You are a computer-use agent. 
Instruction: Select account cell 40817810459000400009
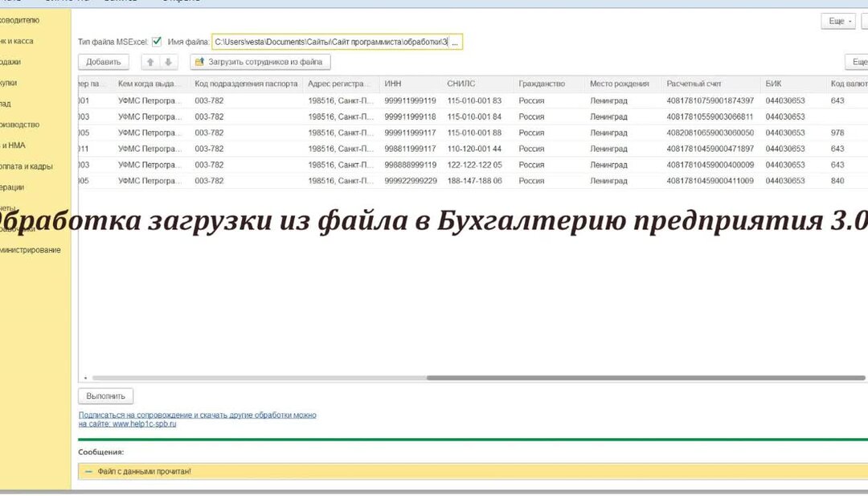click(x=711, y=165)
